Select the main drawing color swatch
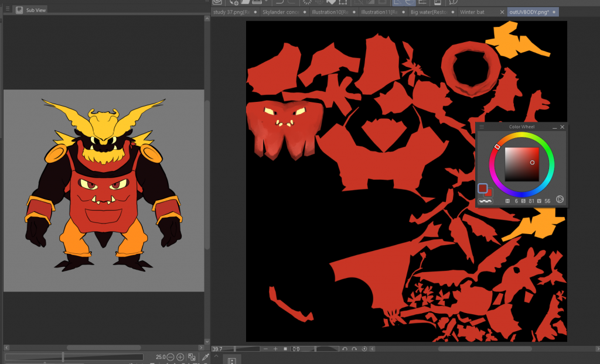Viewport: 600px width, 364px height. [483, 188]
